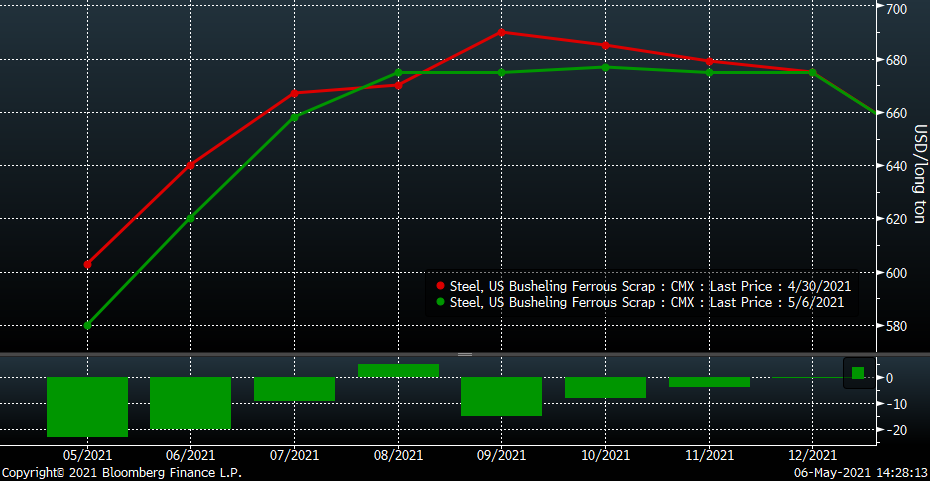Click the 05/2021 spread bar
This screenshot has height=481, width=930.
tap(88, 406)
